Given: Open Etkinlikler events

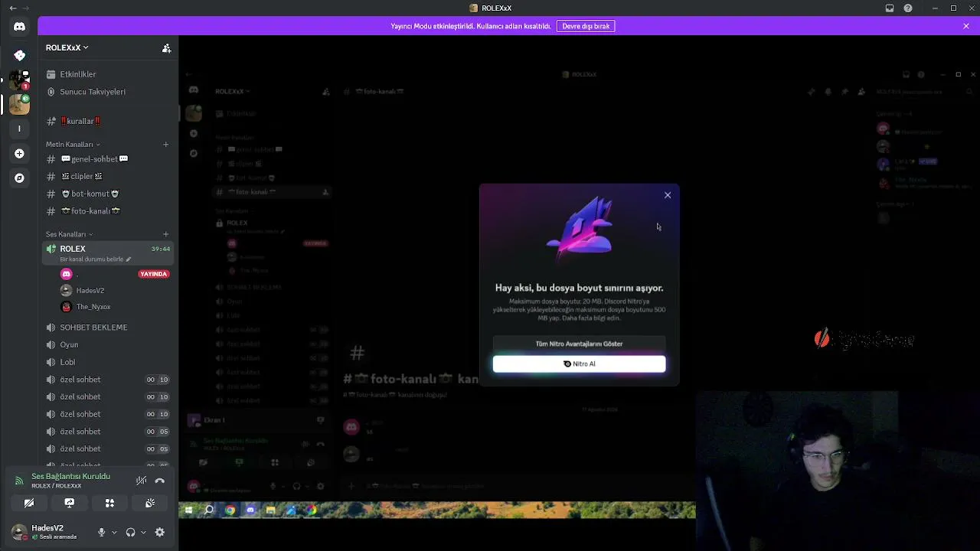Looking at the screenshot, I should click(108, 74).
